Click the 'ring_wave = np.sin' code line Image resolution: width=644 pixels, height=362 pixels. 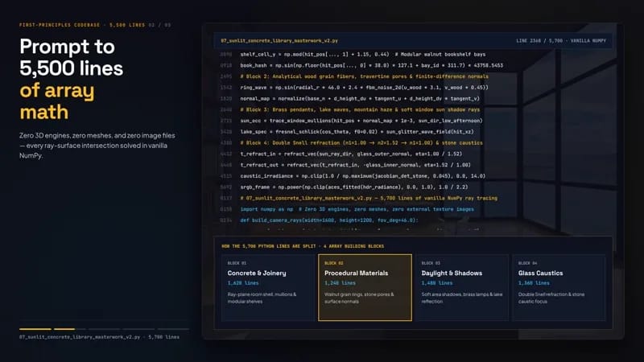pyautogui.click(x=365, y=88)
